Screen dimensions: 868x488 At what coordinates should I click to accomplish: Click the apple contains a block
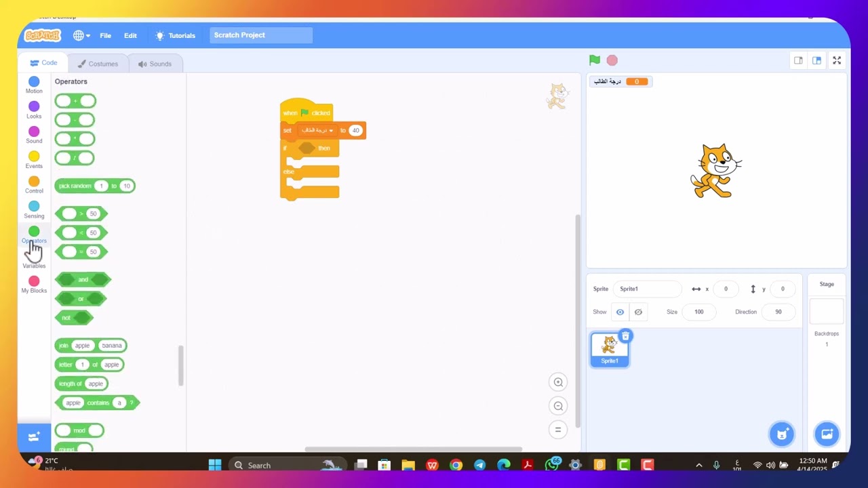[97, 403]
